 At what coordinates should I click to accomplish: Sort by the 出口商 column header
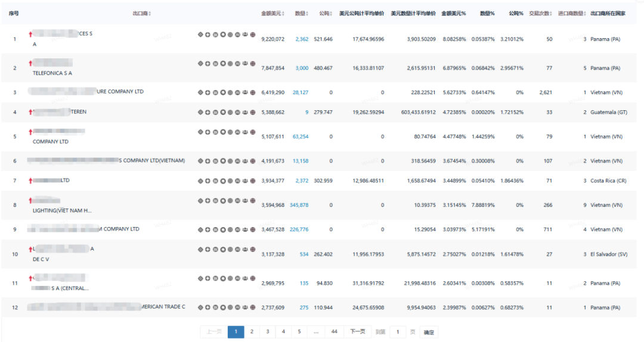click(x=141, y=13)
